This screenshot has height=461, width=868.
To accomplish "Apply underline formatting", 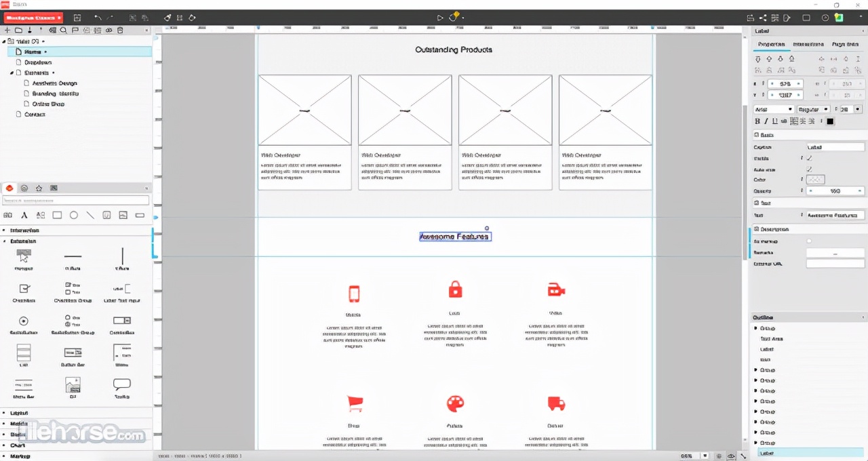I will pos(775,121).
